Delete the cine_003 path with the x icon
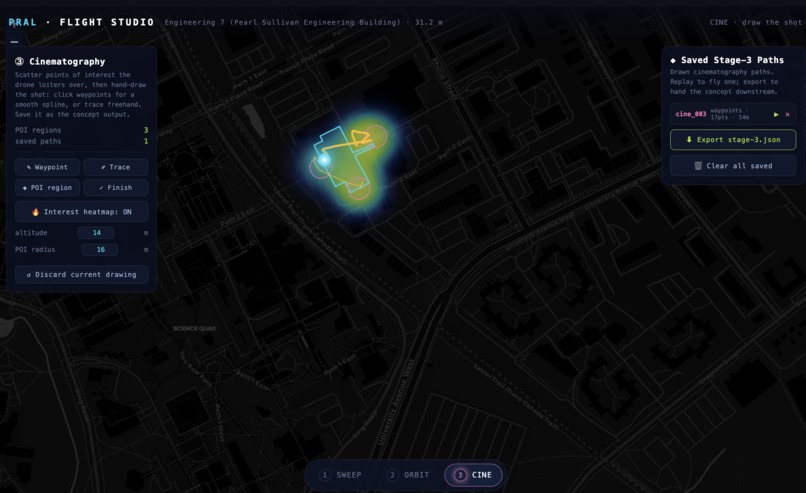Viewport: 806px width, 493px height. [x=787, y=115]
